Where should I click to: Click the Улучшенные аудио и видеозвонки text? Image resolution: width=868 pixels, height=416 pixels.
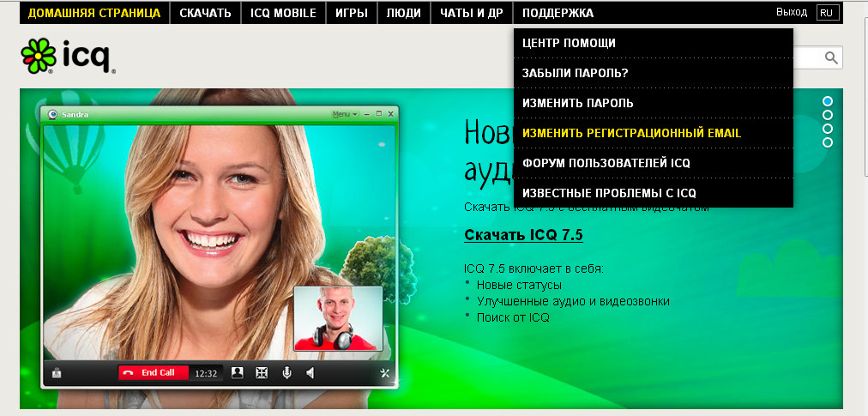pos(573,301)
